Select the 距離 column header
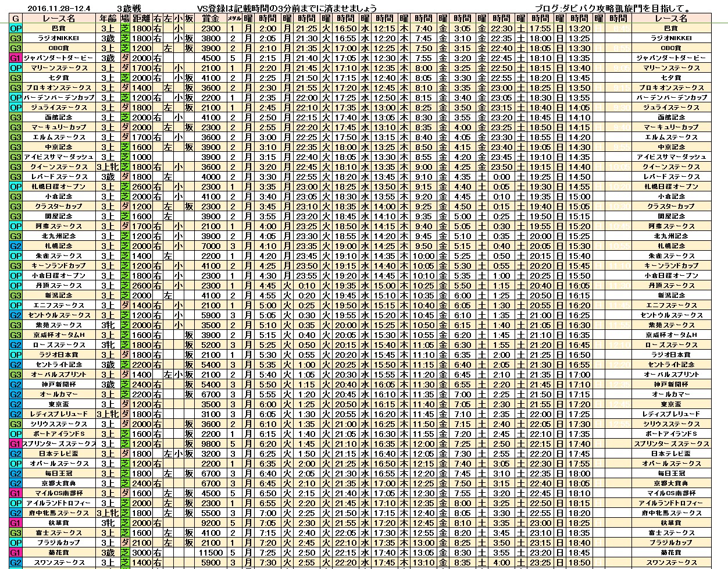This screenshot has width=728, height=569. point(141,19)
